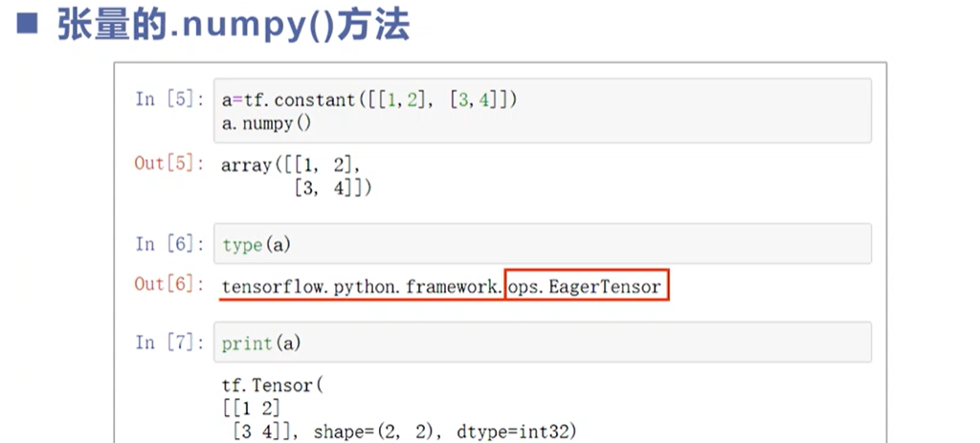Screen dimensions: 980x443
Task: Select the 'Out[6]:' prompt label
Action: click(x=168, y=284)
